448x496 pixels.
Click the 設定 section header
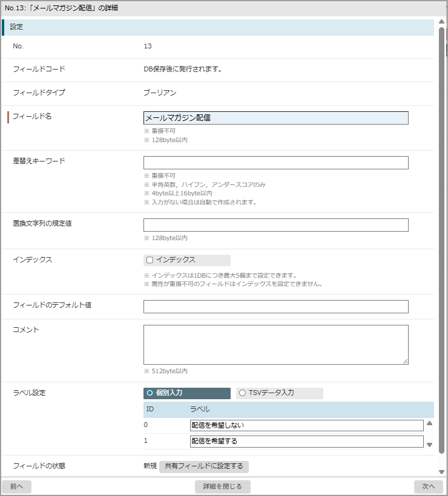[218, 27]
